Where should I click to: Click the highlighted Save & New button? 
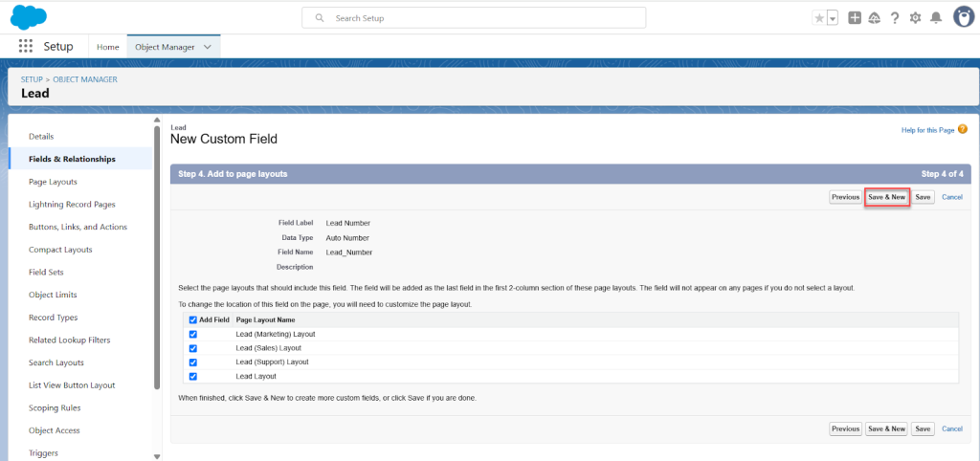[886, 197]
